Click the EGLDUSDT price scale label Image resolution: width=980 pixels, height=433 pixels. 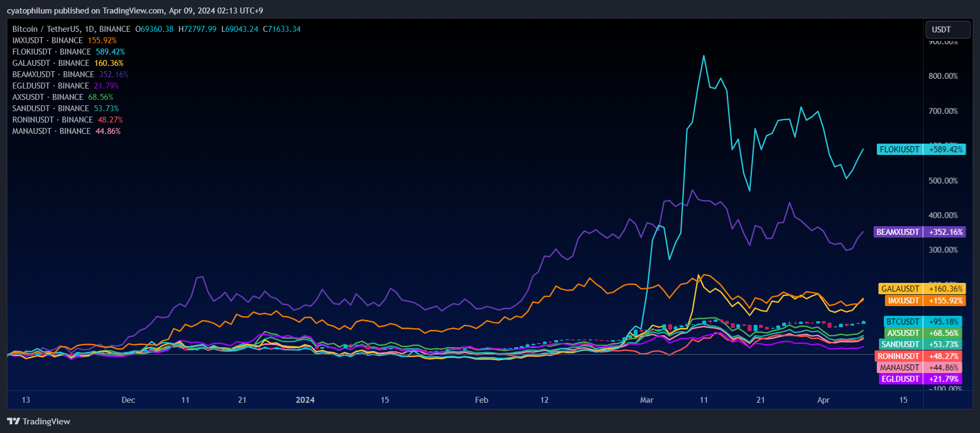click(x=901, y=379)
